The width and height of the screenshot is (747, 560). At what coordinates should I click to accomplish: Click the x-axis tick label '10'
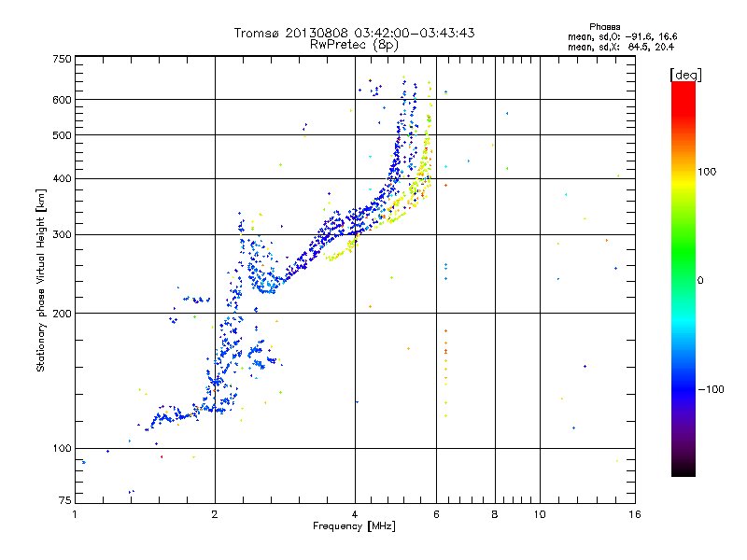pyautogui.click(x=540, y=514)
